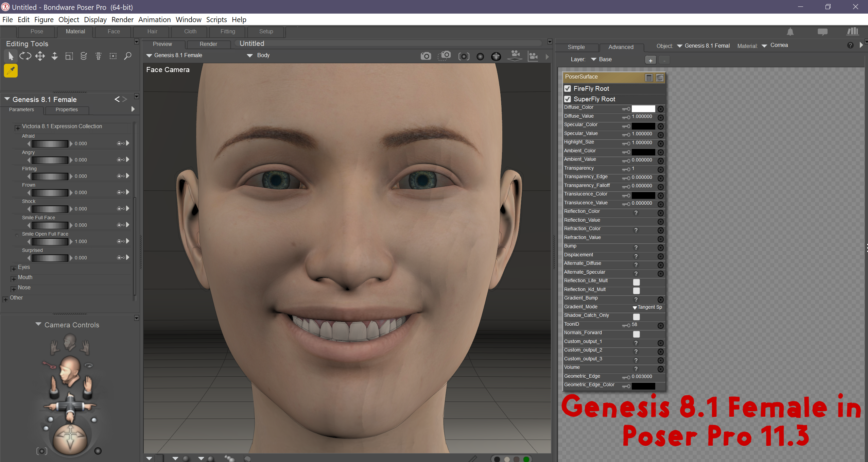Switch to the Simple material tab

point(576,47)
